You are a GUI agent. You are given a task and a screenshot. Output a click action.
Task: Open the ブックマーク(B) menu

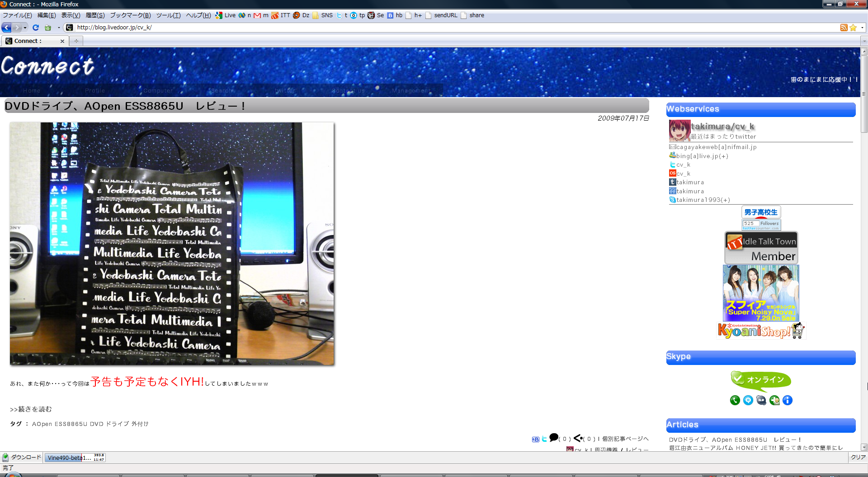click(x=130, y=15)
